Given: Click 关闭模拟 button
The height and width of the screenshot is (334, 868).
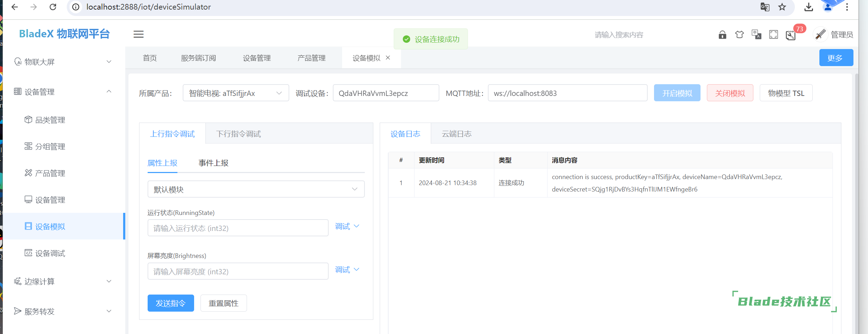Looking at the screenshot, I should pyautogui.click(x=730, y=93).
